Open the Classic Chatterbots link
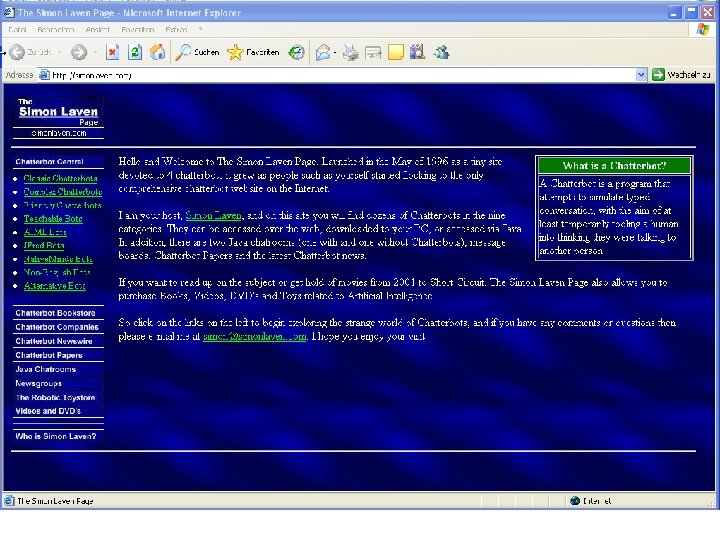This screenshot has height=540, width=720. [x=61, y=178]
